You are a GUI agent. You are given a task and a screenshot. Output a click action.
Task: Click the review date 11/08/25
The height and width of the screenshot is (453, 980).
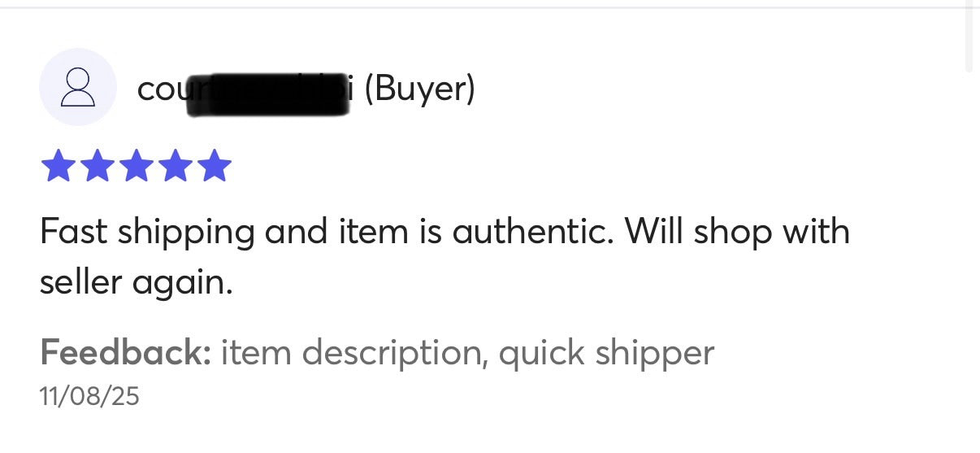[x=89, y=396]
